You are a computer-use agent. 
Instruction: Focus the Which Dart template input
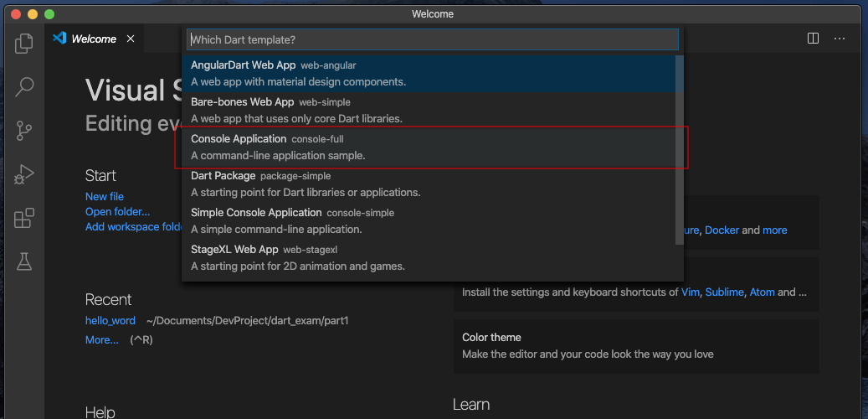[x=433, y=40]
